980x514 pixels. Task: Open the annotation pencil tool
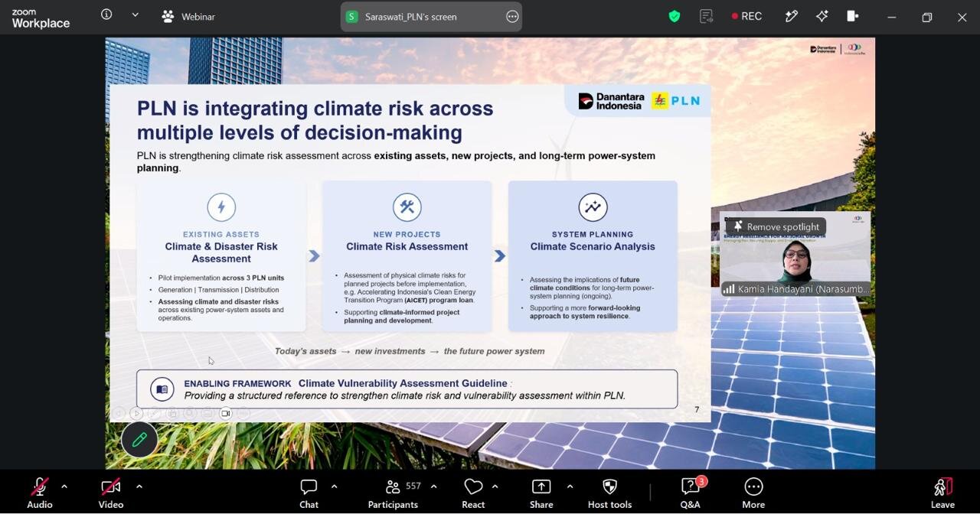pyautogui.click(x=792, y=16)
